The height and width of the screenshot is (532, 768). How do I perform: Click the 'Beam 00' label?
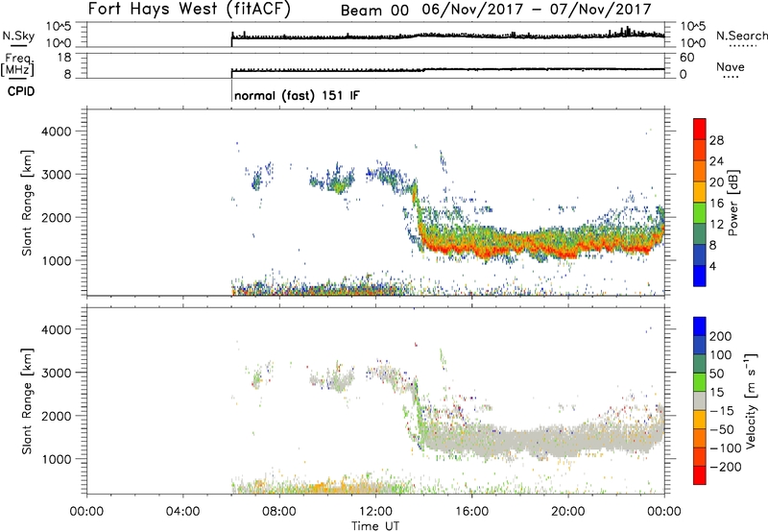coord(374,11)
